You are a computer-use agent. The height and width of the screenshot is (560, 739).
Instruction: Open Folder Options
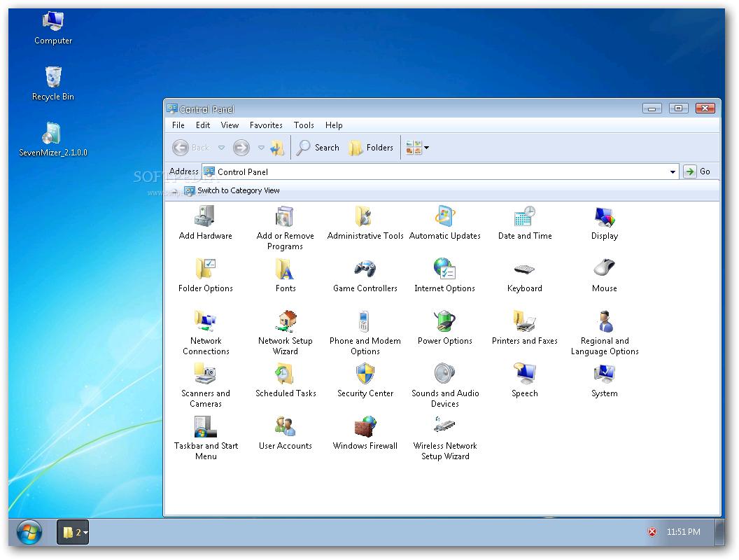coord(206,275)
